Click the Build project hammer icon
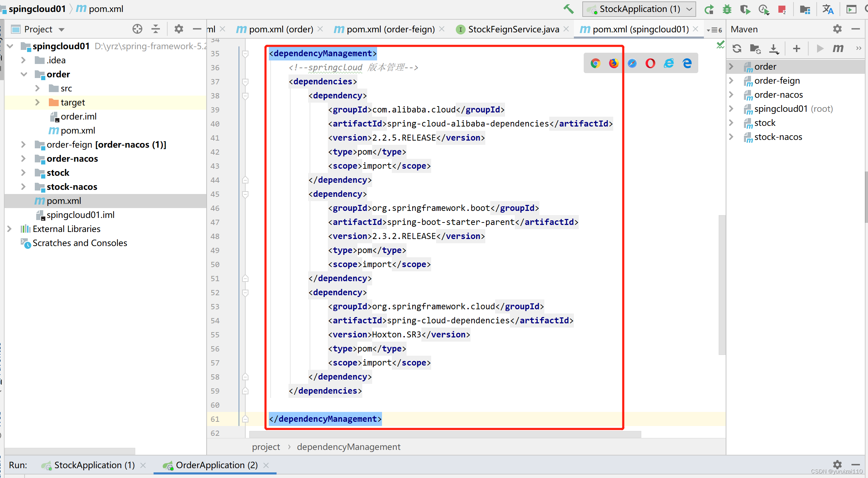The height and width of the screenshot is (478, 868). coord(568,9)
